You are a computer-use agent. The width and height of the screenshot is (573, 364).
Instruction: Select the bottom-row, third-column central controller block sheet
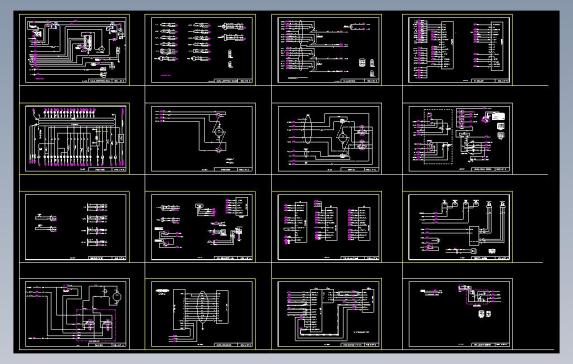(327, 314)
